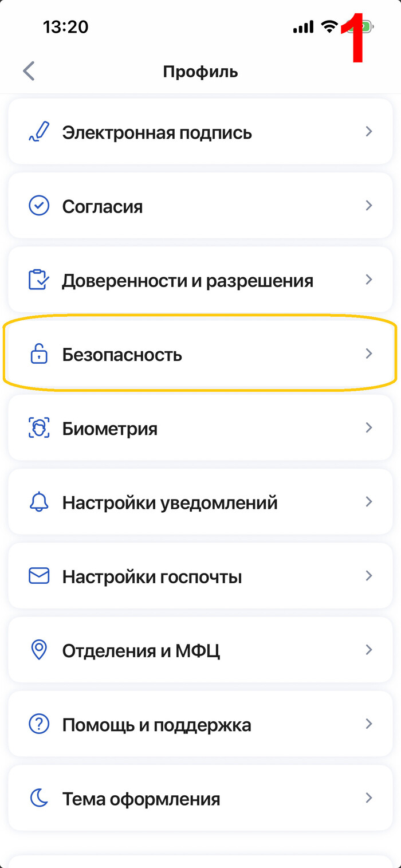This screenshot has height=868, width=401.
Task: Tap the moon icon for Тема оформления
Action: click(x=38, y=798)
